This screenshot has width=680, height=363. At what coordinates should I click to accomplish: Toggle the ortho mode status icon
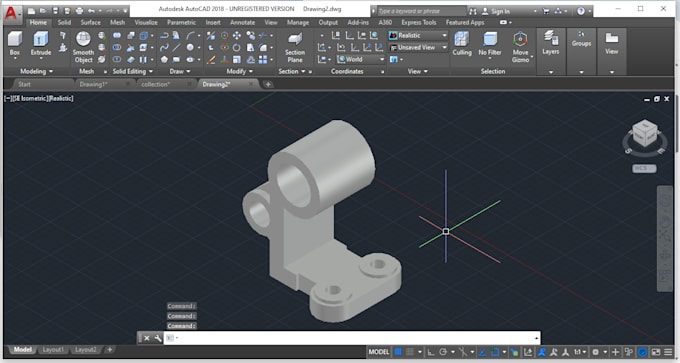(x=431, y=352)
